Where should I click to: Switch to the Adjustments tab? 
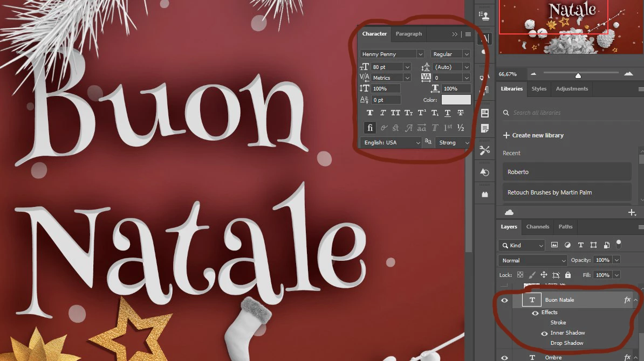572,88
